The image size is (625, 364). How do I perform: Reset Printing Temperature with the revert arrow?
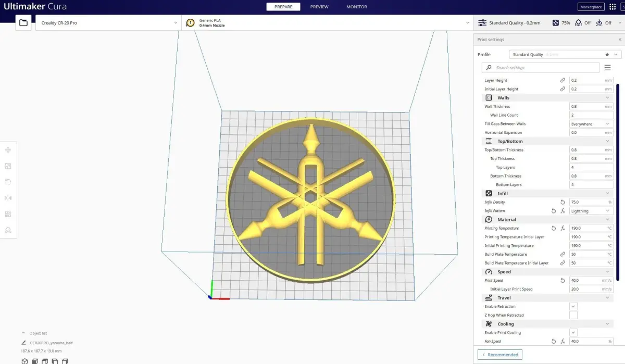tap(554, 228)
